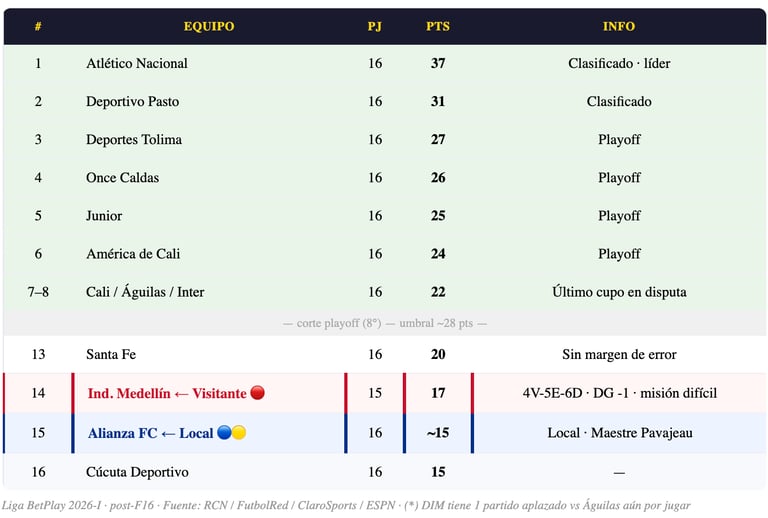
Task: Select the PJ column header
Action: pos(375,26)
